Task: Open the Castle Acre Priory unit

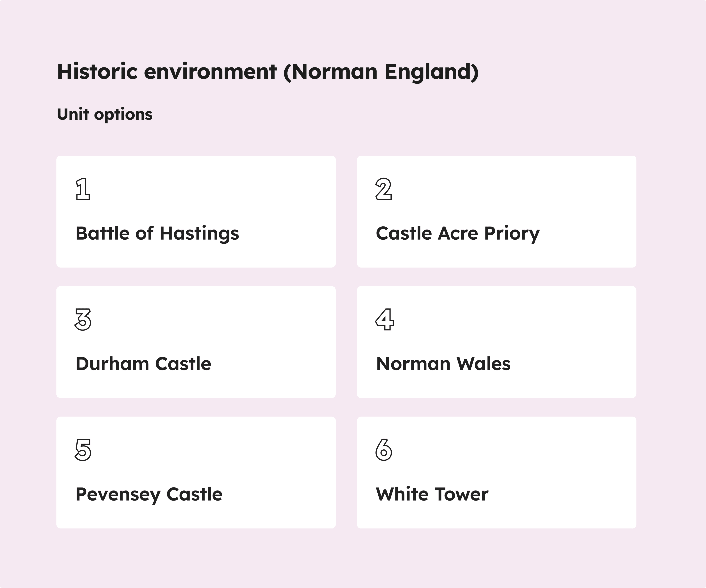Action: 458,234
